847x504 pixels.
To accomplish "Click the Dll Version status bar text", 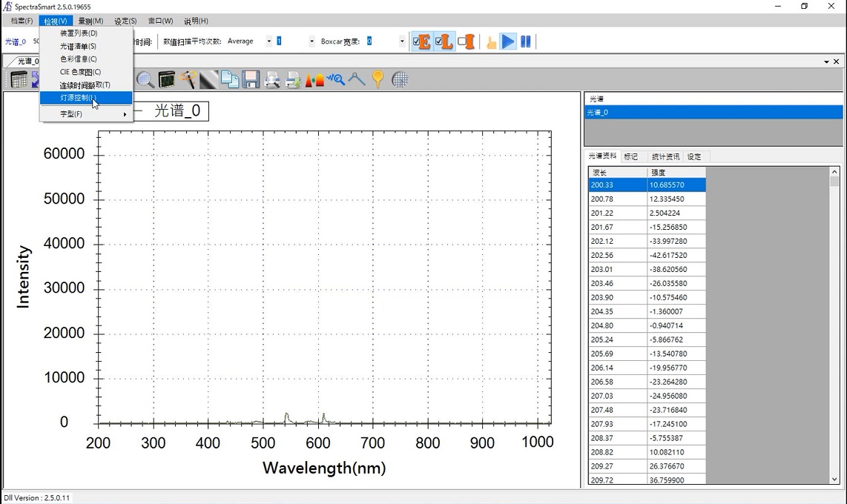I will pyautogui.click(x=37, y=497).
